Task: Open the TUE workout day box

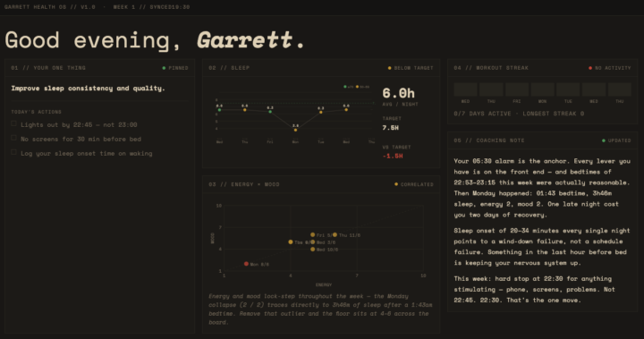Action: tap(568, 89)
